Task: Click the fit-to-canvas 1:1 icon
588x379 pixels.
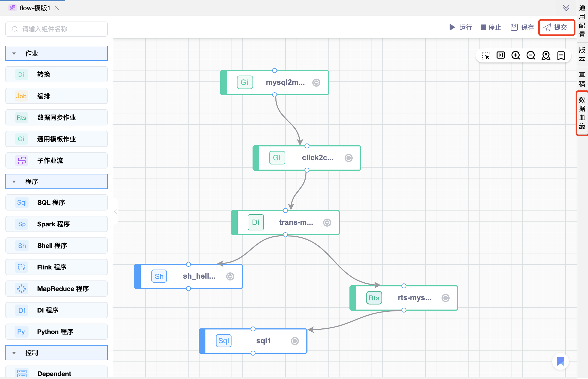Action: click(501, 55)
